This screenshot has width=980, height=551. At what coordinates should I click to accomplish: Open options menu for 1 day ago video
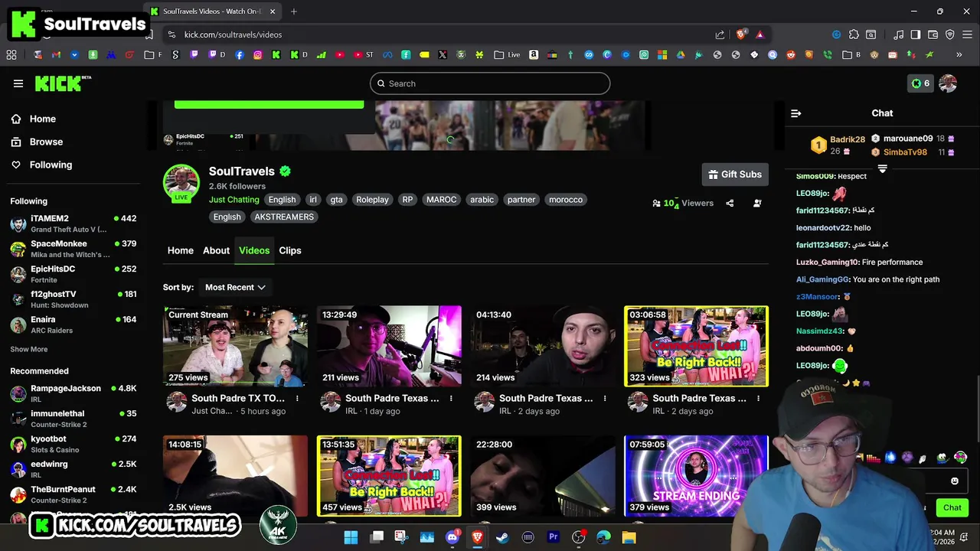(x=451, y=398)
